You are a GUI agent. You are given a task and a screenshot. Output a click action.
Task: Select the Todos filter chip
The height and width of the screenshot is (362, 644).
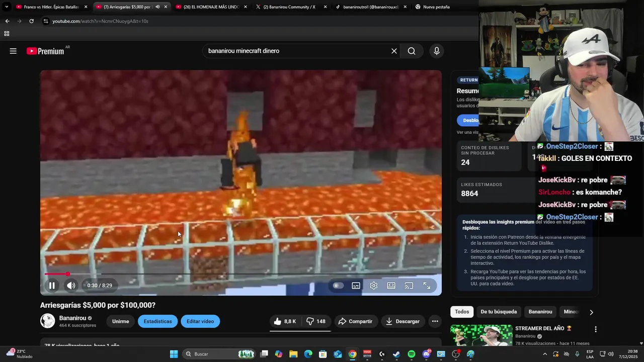pyautogui.click(x=462, y=312)
